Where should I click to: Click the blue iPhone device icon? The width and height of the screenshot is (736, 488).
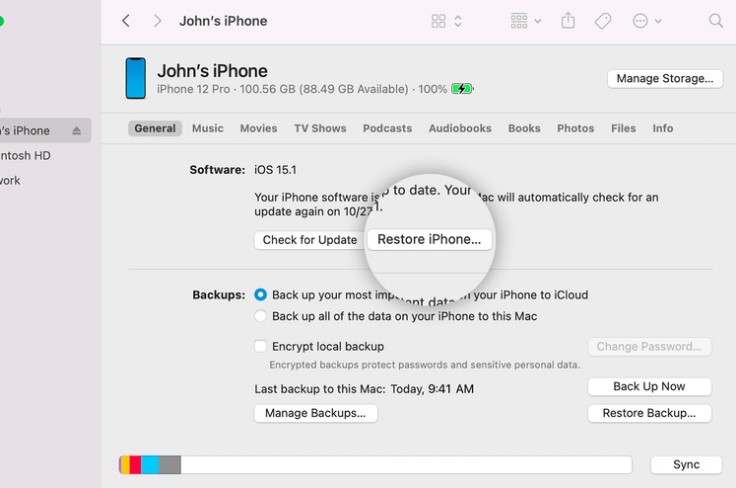pyautogui.click(x=136, y=78)
